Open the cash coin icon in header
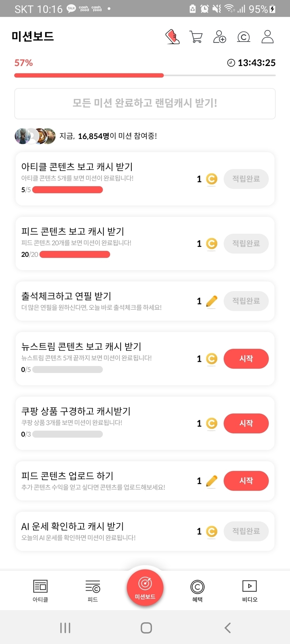This screenshot has height=644, width=290. (x=244, y=37)
